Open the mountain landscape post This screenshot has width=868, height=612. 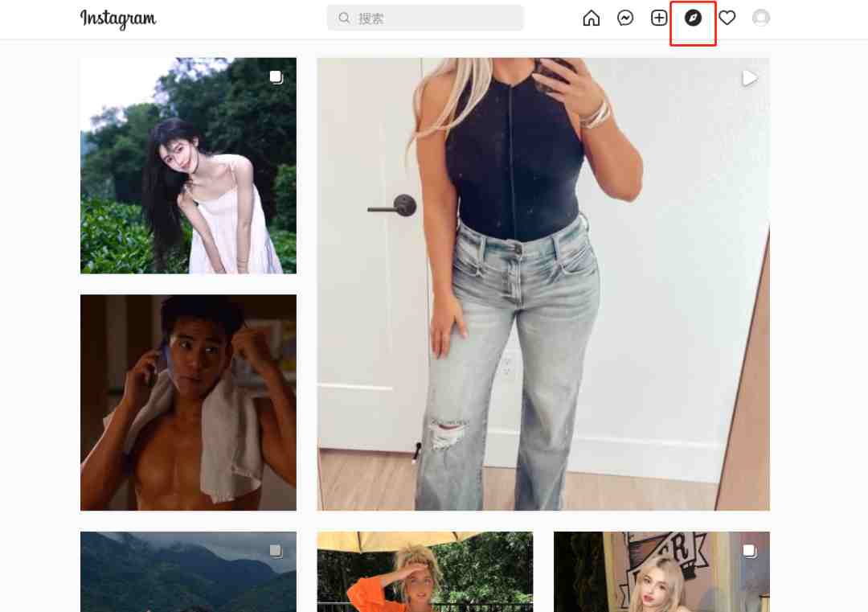(x=188, y=572)
